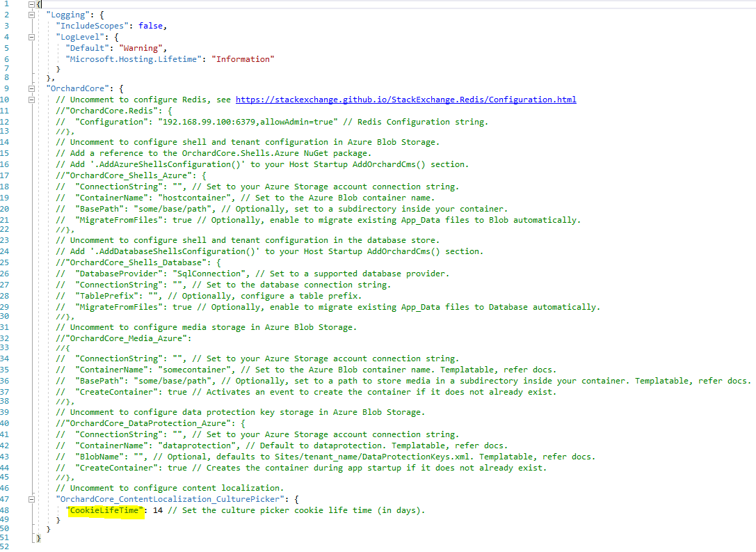The height and width of the screenshot is (552, 756).
Task: Click "Sites/tenant_name/DataProtectionKeys.xml" in the comment
Action: pos(371,457)
